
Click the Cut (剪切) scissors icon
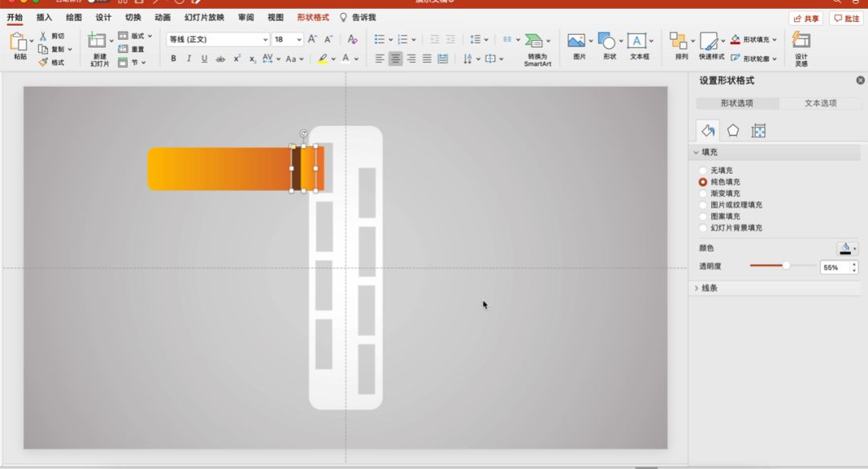[x=43, y=36]
